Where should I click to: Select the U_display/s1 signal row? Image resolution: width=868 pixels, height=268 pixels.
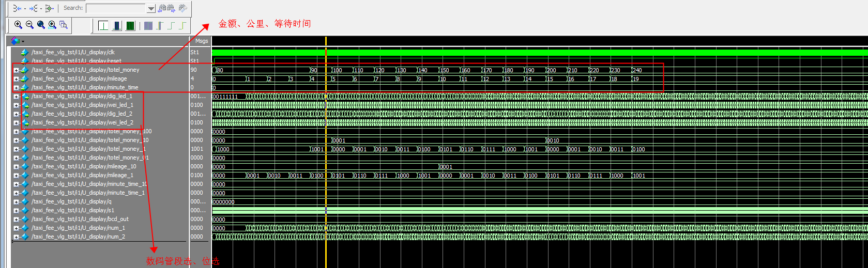[100, 210]
